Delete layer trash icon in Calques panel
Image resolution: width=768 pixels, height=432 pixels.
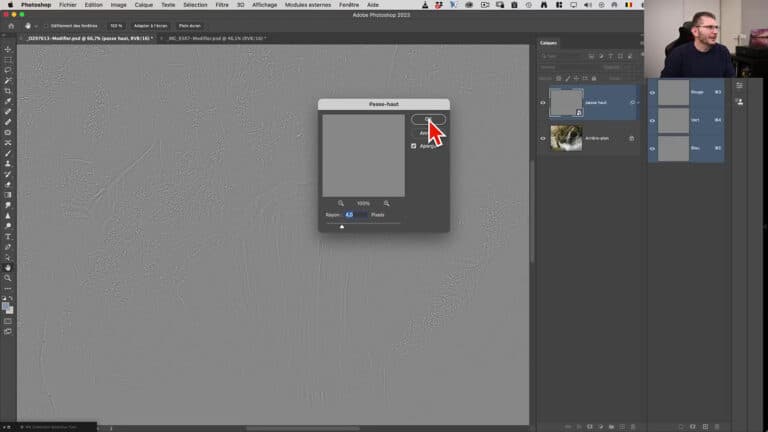point(633,427)
